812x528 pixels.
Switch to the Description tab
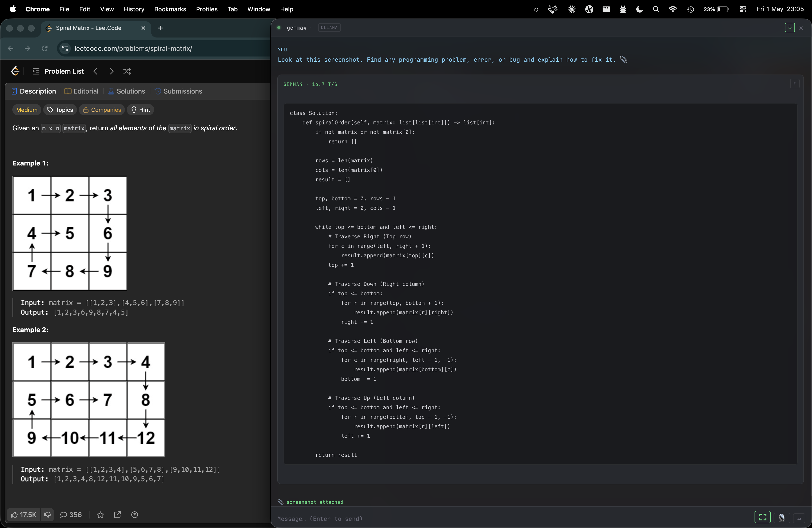coord(34,91)
